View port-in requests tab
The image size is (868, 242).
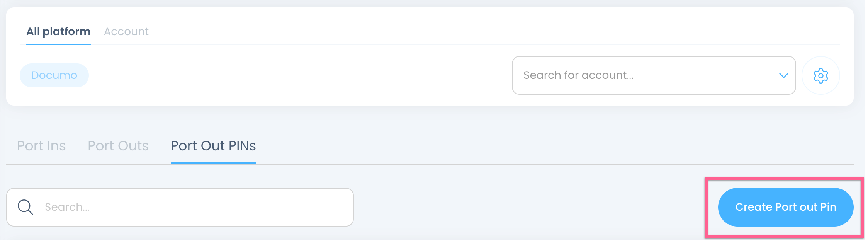pos(41,146)
